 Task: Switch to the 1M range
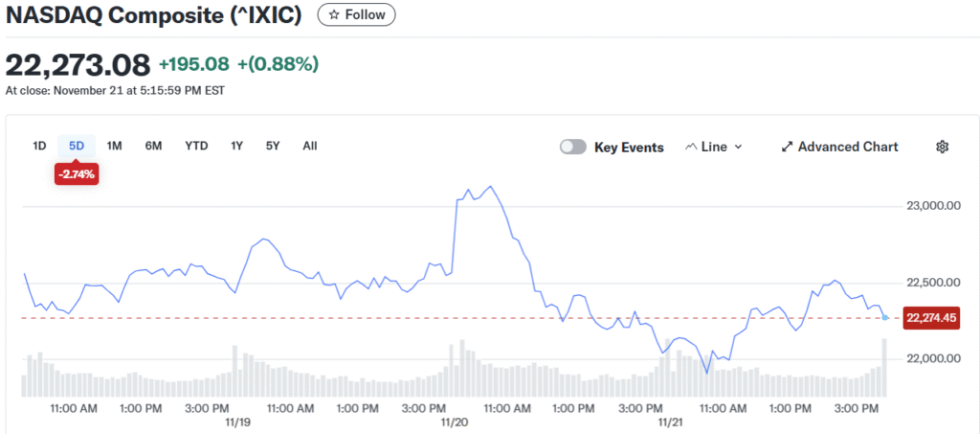(114, 146)
